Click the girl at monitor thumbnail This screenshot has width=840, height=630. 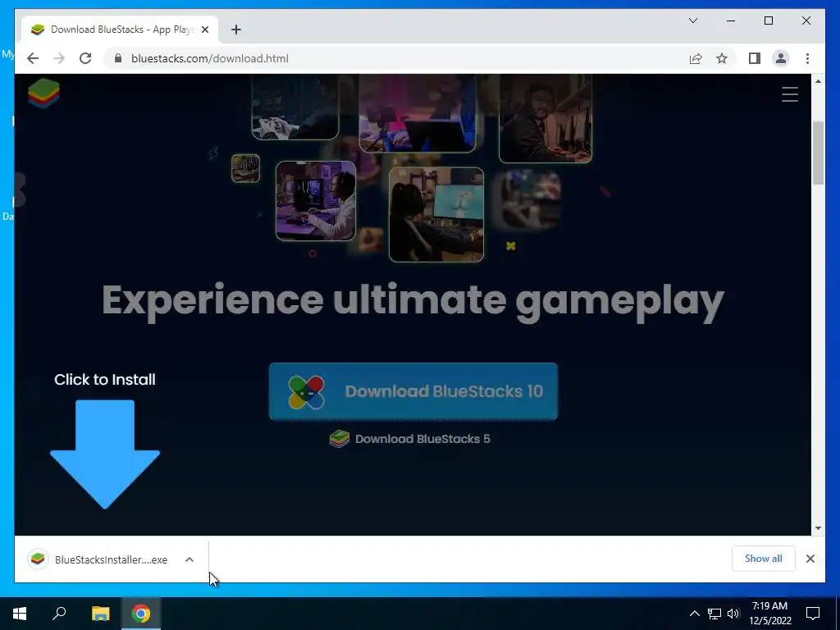point(436,214)
